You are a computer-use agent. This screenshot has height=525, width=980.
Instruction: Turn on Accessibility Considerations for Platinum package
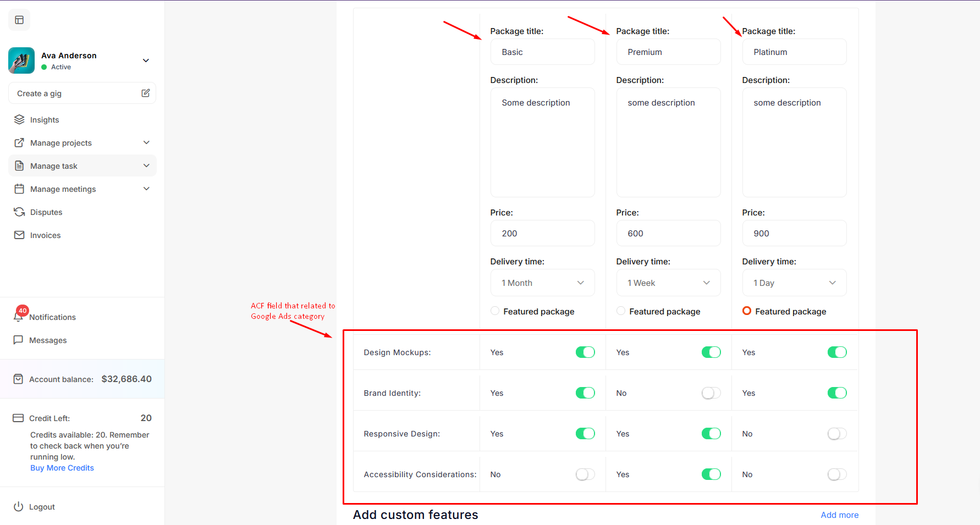[836, 474]
